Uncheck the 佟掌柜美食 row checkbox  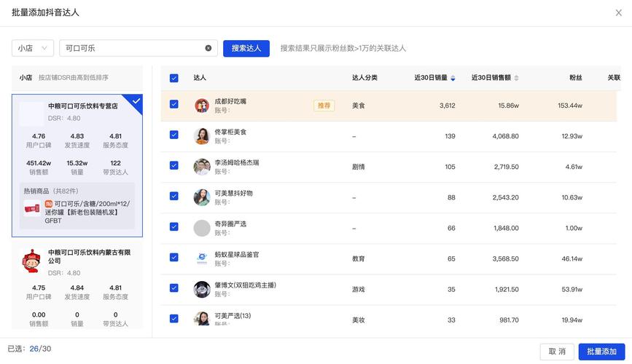[x=173, y=135]
